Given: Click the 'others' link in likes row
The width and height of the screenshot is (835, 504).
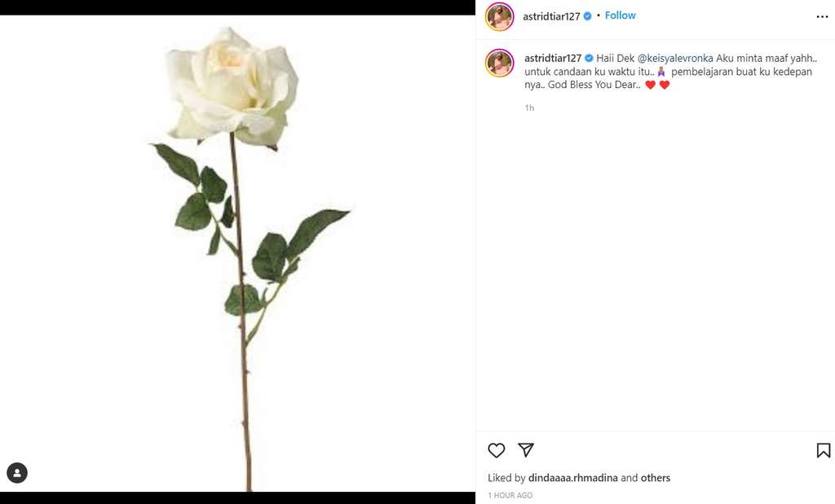Looking at the screenshot, I should [x=656, y=477].
